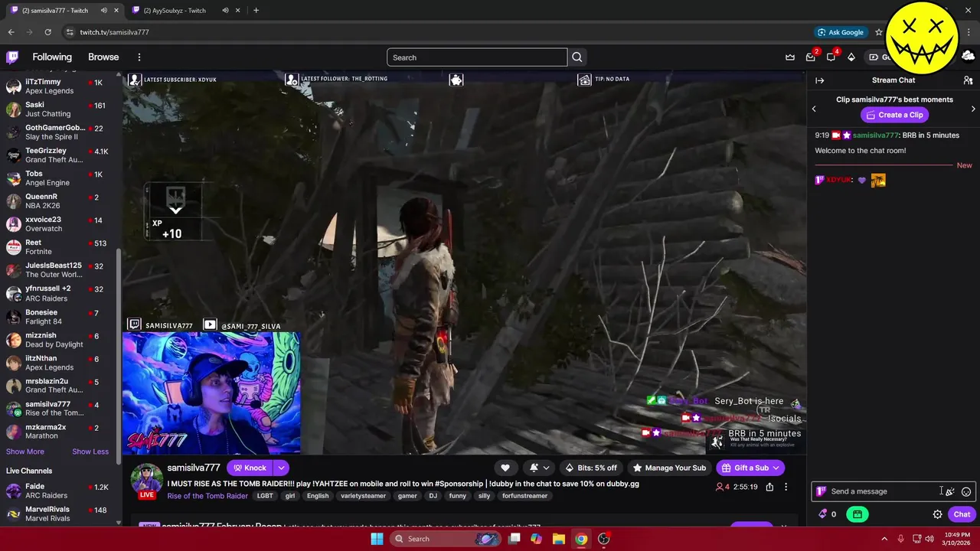Click the chat identity badge in message box
This screenshot has height=551, width=980.
click(821, 491)
